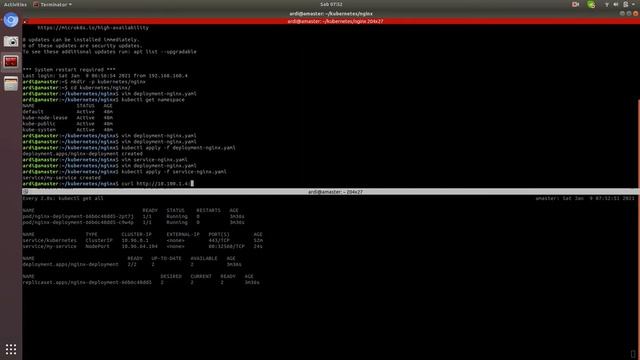Click 'mkdir -p kubernetes/nginx' command
Viewport: 640px width, 360px height.
coord(84,82)
